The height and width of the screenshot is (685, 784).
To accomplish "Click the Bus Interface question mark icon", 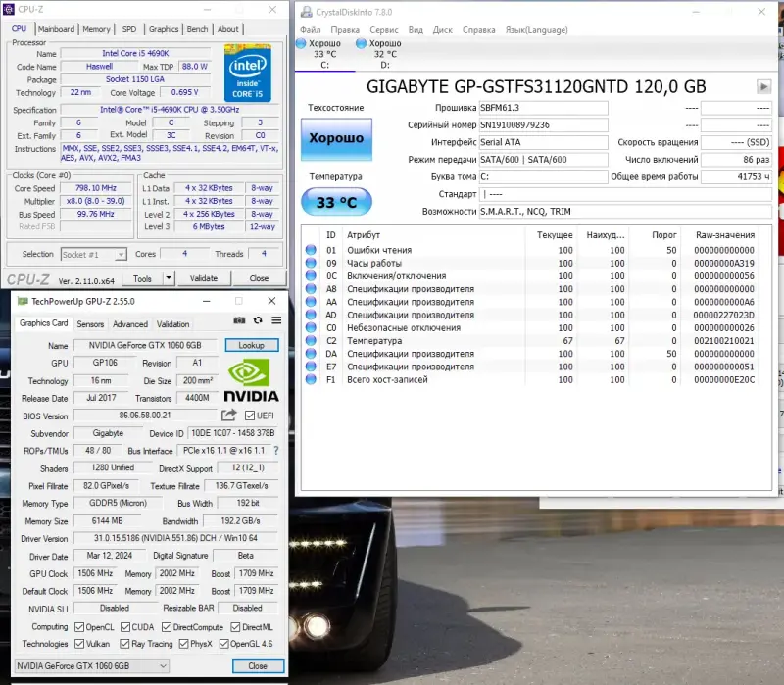I will point(276,451).
